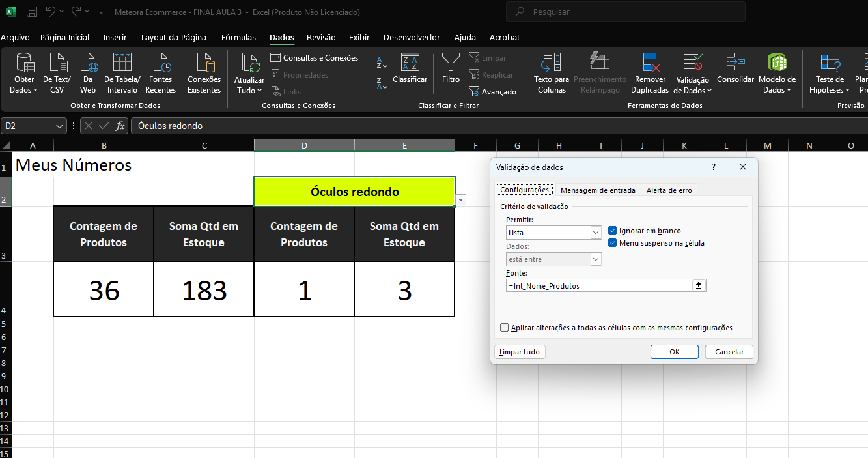868x458 pixels.
Task: Click the Fonte input field
Action: tap(599, 285)
